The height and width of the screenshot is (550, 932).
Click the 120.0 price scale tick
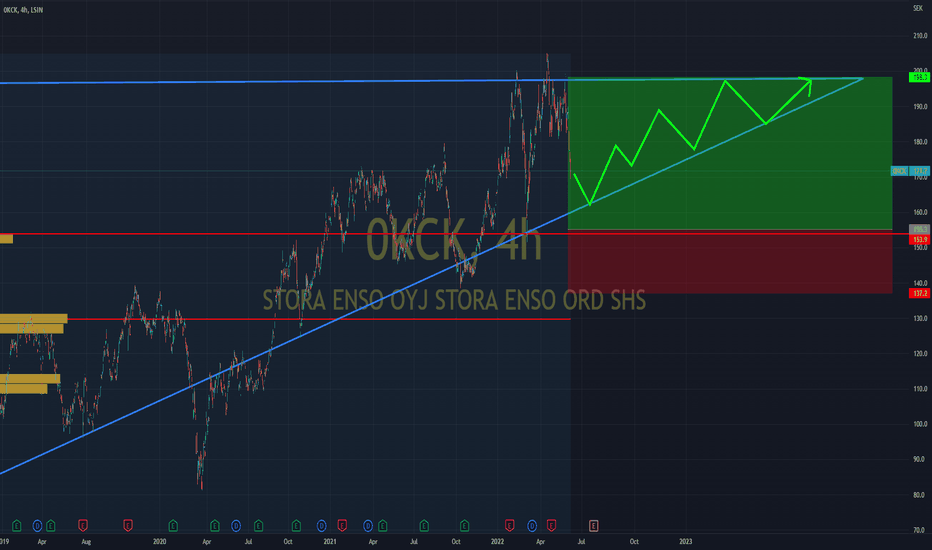tap(920, 354)
